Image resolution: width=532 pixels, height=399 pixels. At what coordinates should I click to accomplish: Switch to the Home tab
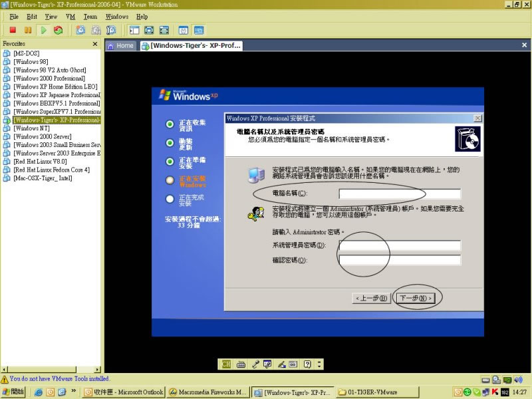121,46
